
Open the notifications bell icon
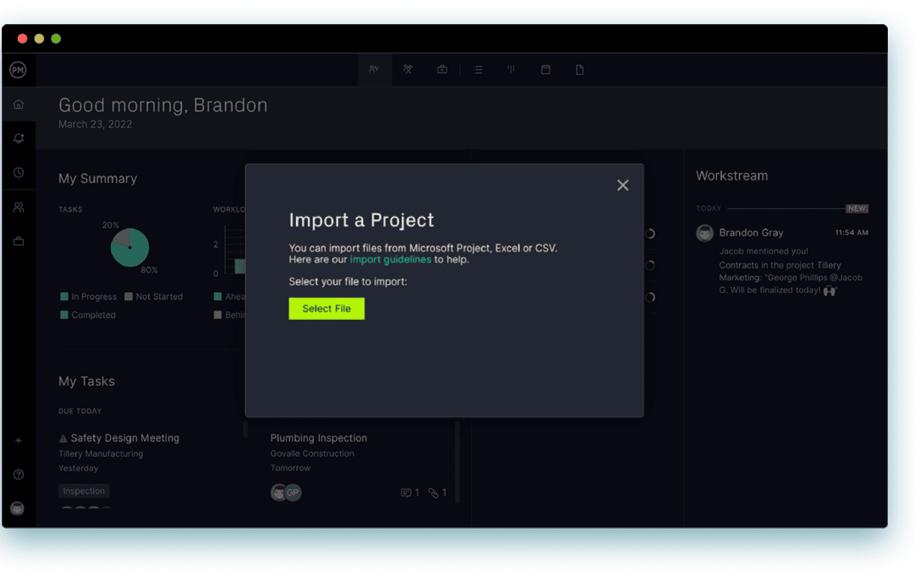tap(18, 137)
